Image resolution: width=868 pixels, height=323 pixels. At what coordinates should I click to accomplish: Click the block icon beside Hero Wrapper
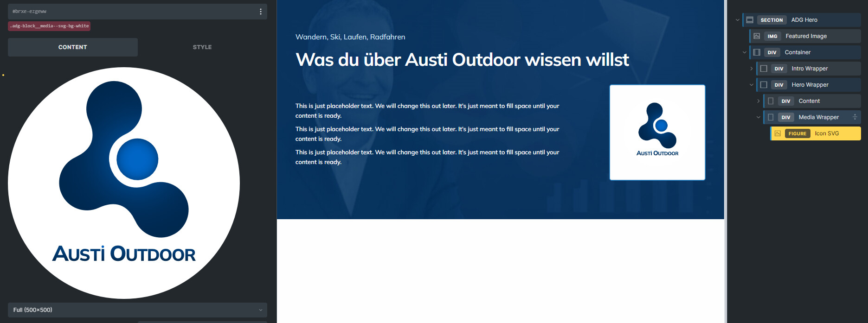click(x=764, y=85)
